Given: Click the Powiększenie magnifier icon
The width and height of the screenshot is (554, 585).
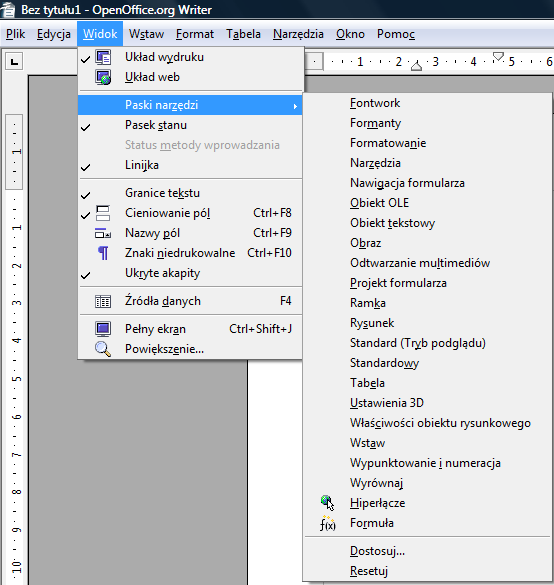Looking at the screenshot, I should 103,349.
